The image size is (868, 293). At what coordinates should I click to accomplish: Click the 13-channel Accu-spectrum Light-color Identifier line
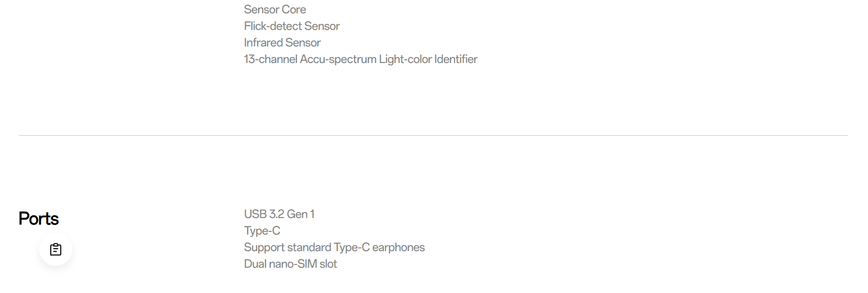(361, 59)
